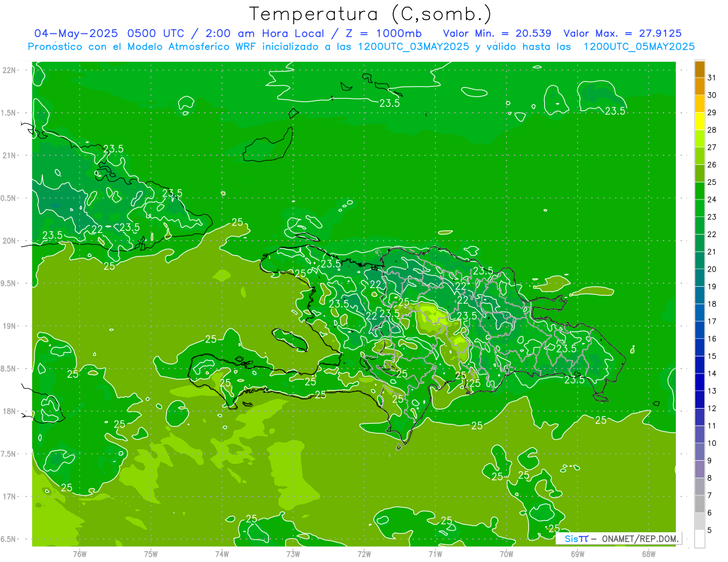Click the gray swatch between 6 and 7
Screen dimensions: 728x562
pyautogui.click(x=699, y=504)
